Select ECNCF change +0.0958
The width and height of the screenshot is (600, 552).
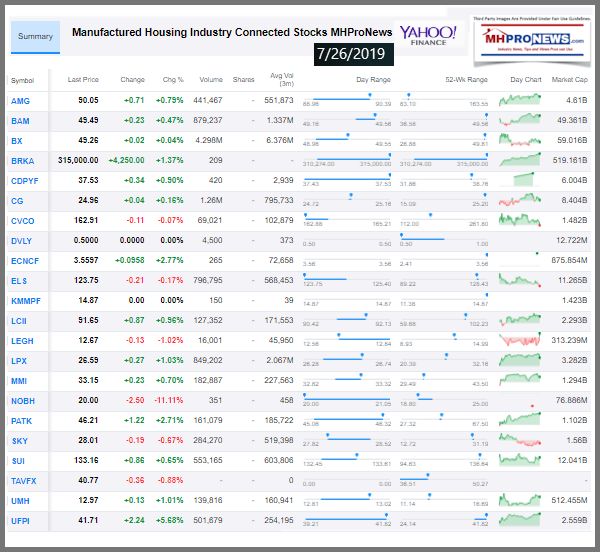(x=130, y=260)
